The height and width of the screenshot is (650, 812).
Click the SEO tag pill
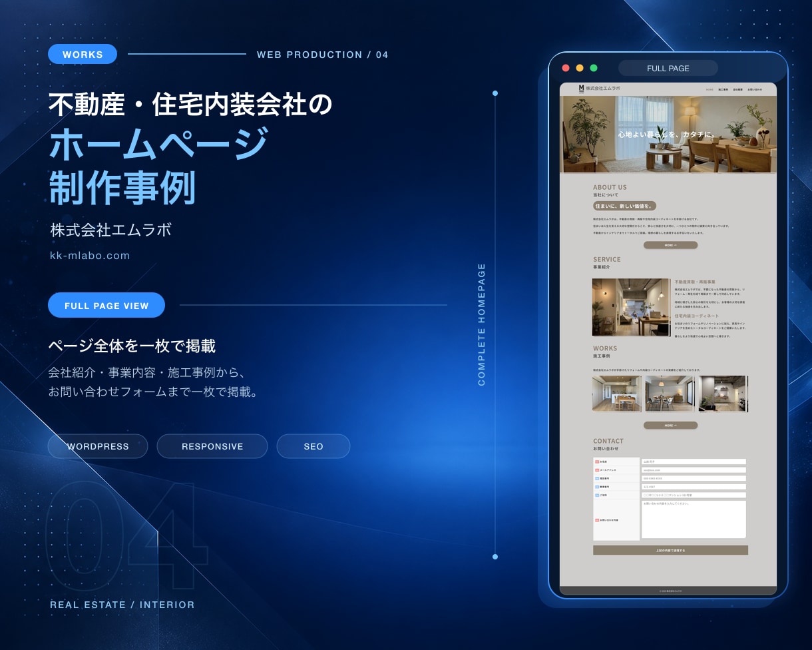click(313, 446)
